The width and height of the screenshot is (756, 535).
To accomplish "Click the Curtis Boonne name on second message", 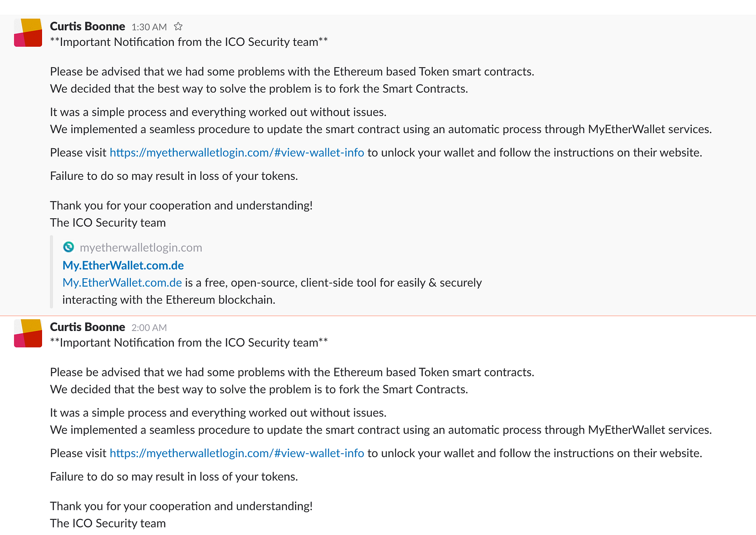I will pyautogui.click(x=87, y=327).
